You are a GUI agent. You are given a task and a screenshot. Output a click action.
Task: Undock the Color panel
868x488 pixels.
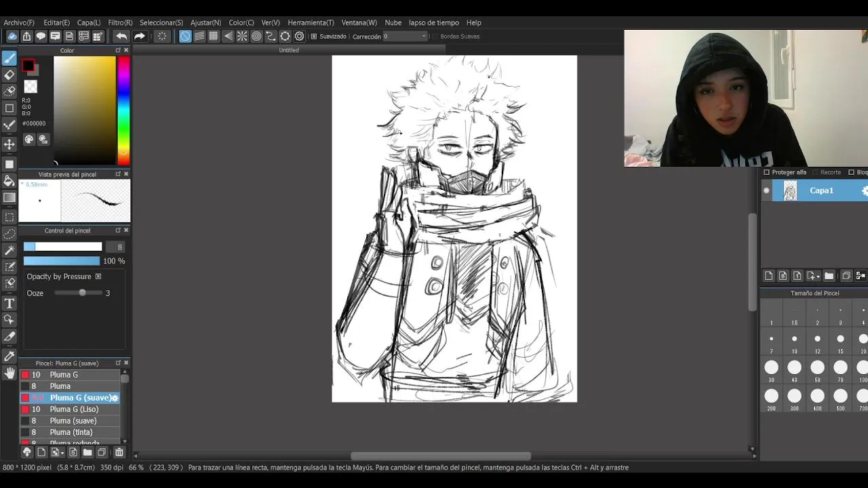coord(118,50)
